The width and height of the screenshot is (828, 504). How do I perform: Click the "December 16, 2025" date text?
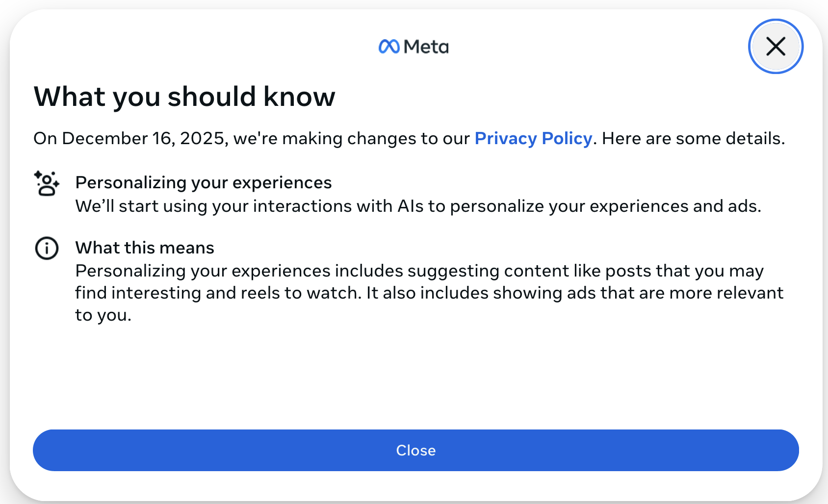tap(143, 138)
